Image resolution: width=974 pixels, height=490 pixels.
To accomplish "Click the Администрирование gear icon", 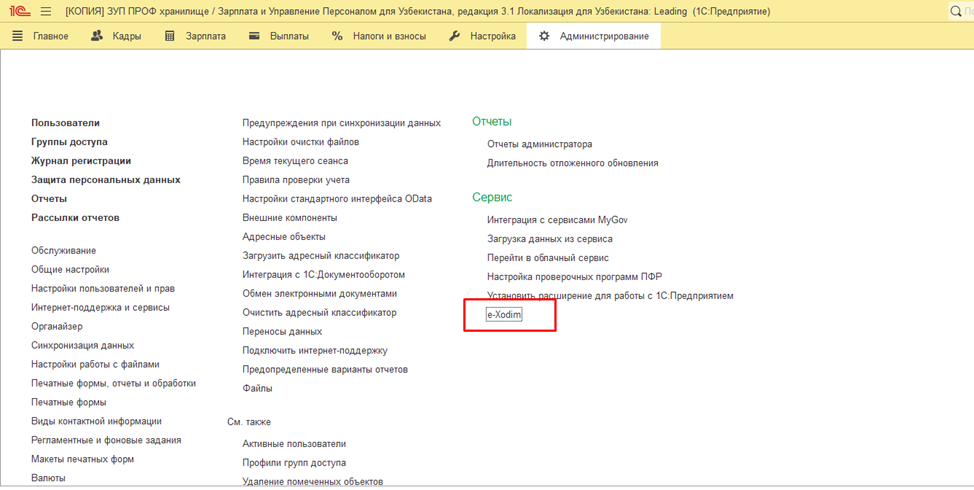I will click(544, 36).
